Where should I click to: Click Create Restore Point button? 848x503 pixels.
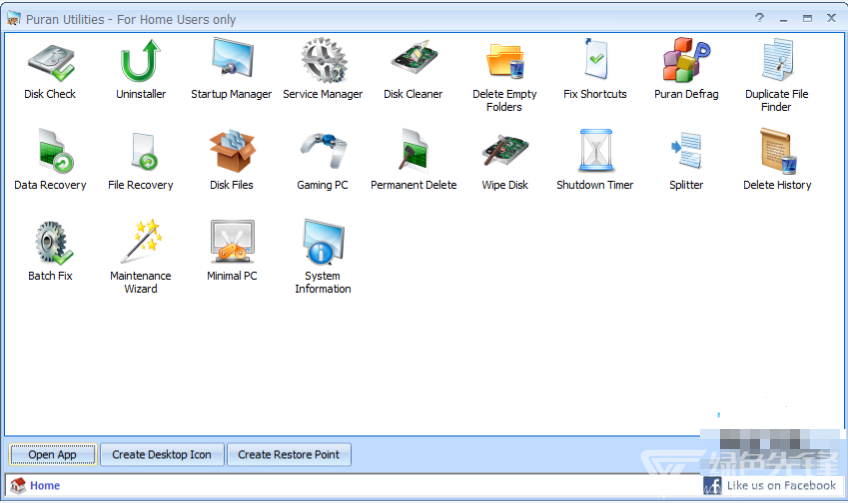click(x=289, y=454)
